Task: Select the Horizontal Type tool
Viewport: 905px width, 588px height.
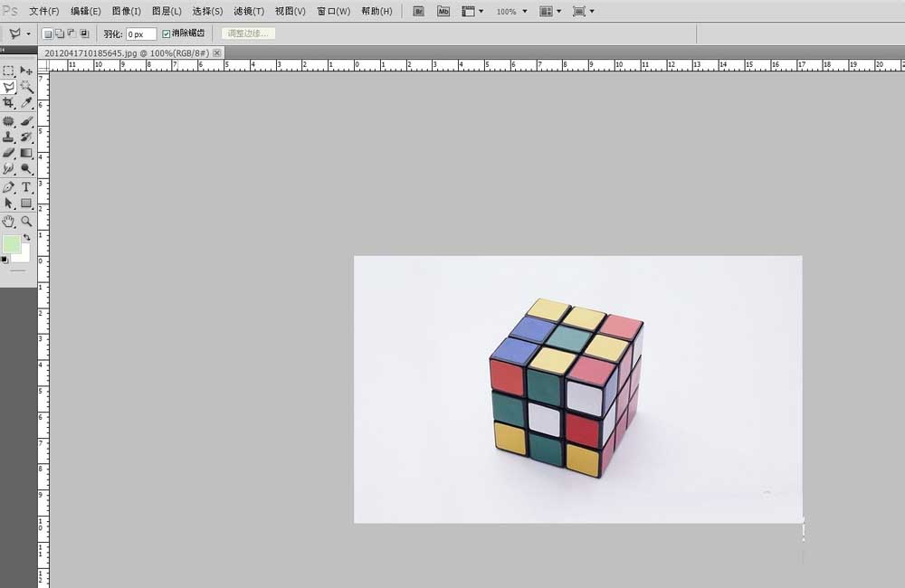Action: coord(26,187)
